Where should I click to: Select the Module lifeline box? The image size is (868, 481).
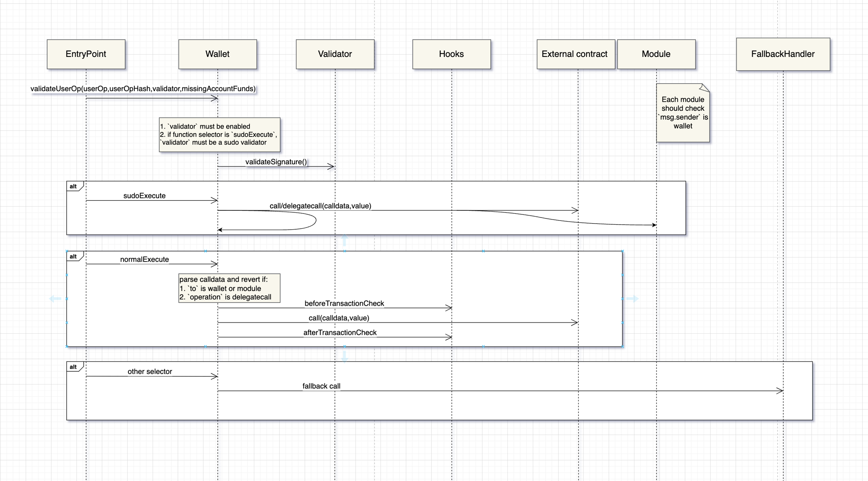pos(656,54)
